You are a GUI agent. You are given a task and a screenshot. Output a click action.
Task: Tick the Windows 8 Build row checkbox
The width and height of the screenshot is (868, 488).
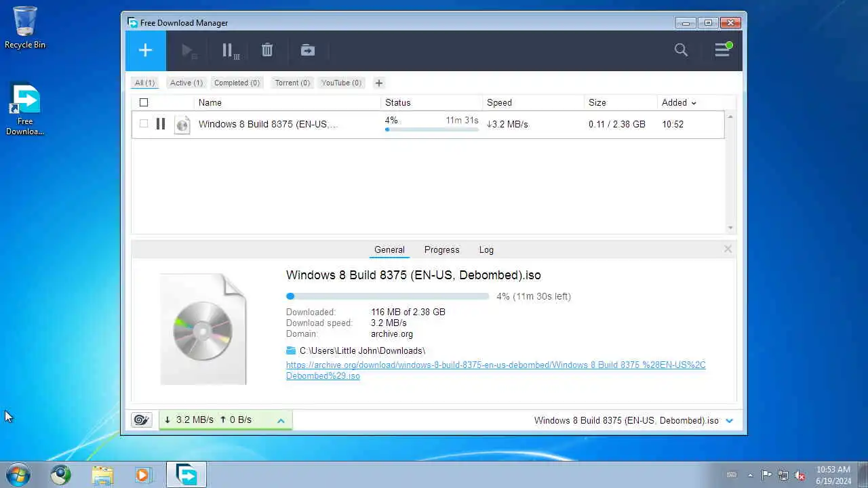(143, 124)
